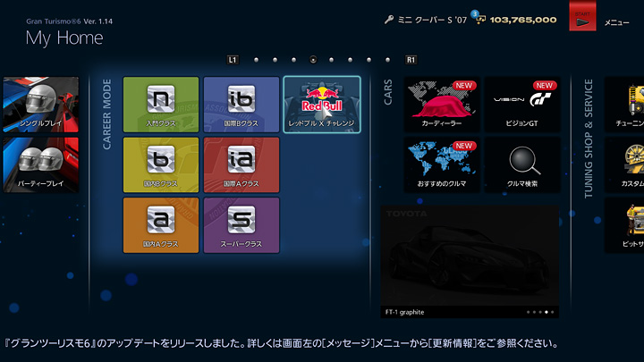Enter National A class (国内Aクラス) tile

[161, 225]
